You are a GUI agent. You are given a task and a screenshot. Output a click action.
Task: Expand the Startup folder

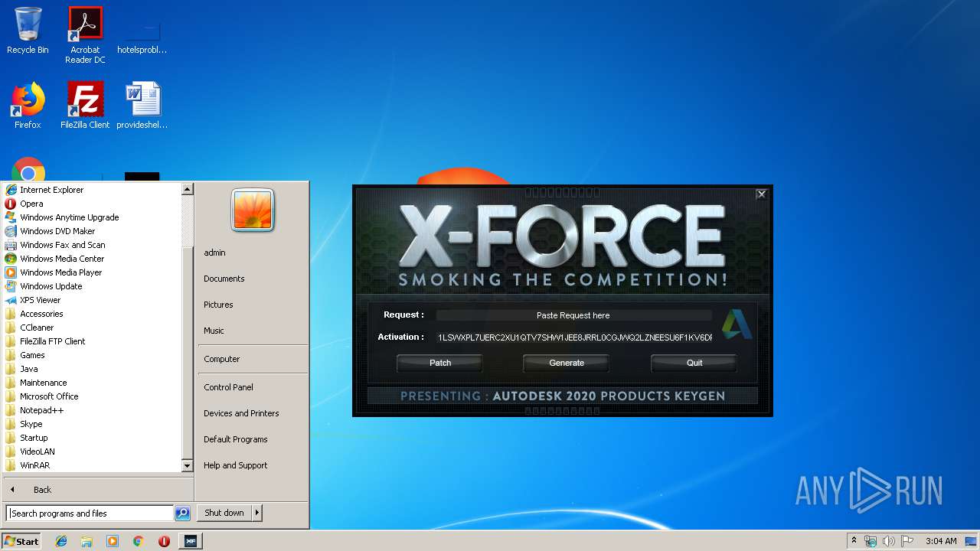pos(34,438)
